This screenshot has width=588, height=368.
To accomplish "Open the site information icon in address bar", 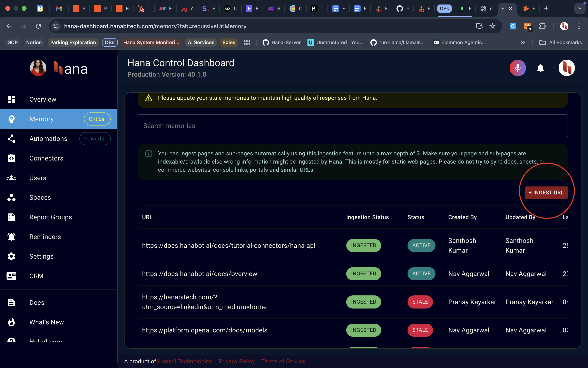I will 56,26.
